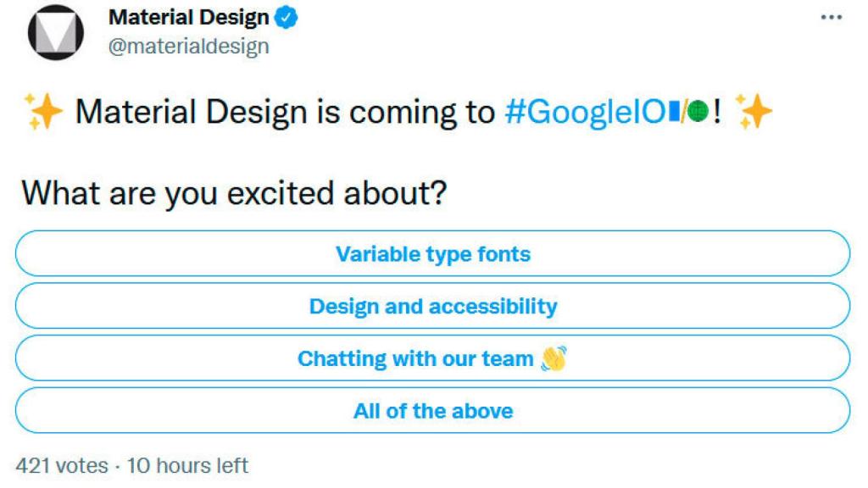
Task: Click the Material Design profile avatar
Action: [56, 32]
